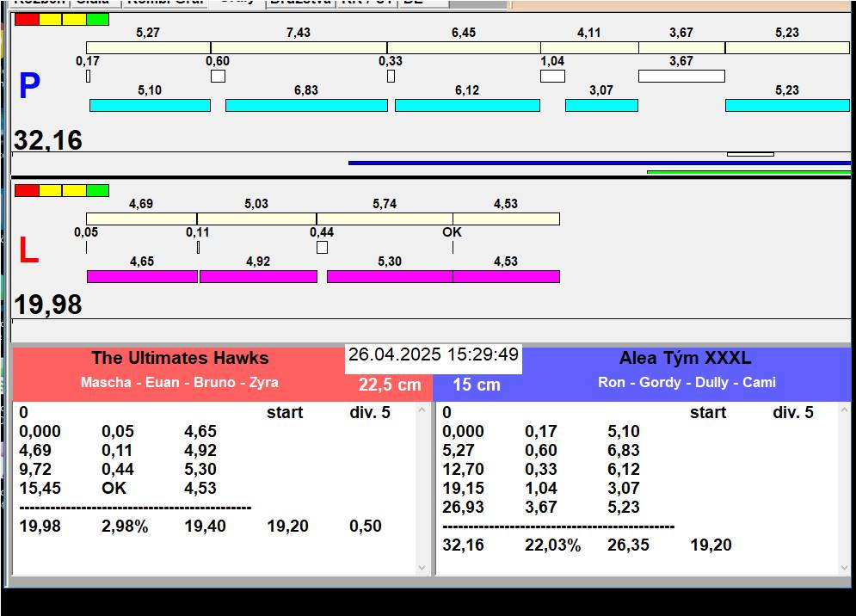Click the blue P lane letter

(29, 87)
